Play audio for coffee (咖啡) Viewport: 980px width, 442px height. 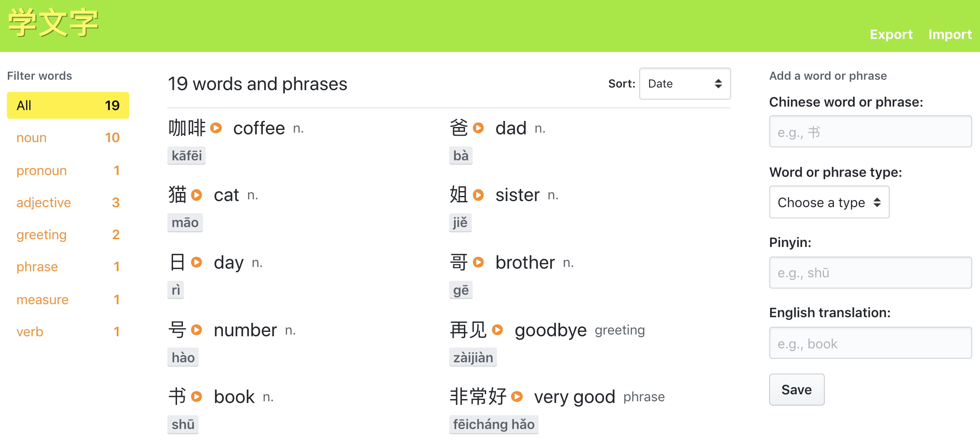[x=216, y=128]
